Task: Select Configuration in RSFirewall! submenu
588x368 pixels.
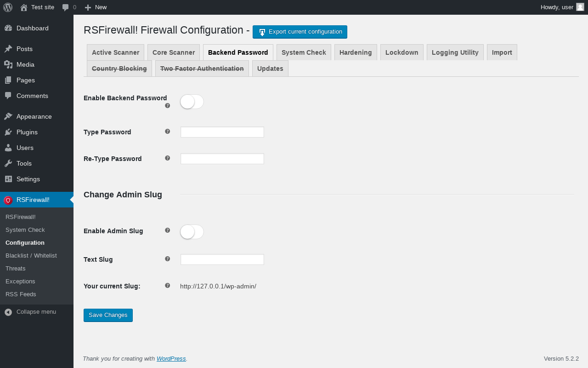Action: click(x=37, y=242)
